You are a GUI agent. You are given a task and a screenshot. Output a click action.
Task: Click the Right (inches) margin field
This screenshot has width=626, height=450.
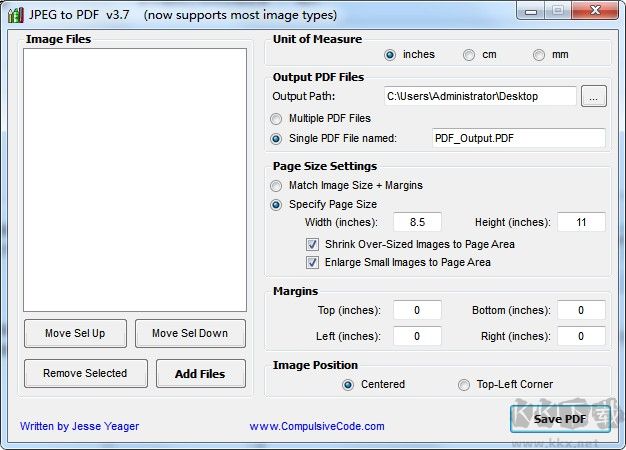pyautogui.click(x=581, y=336)
